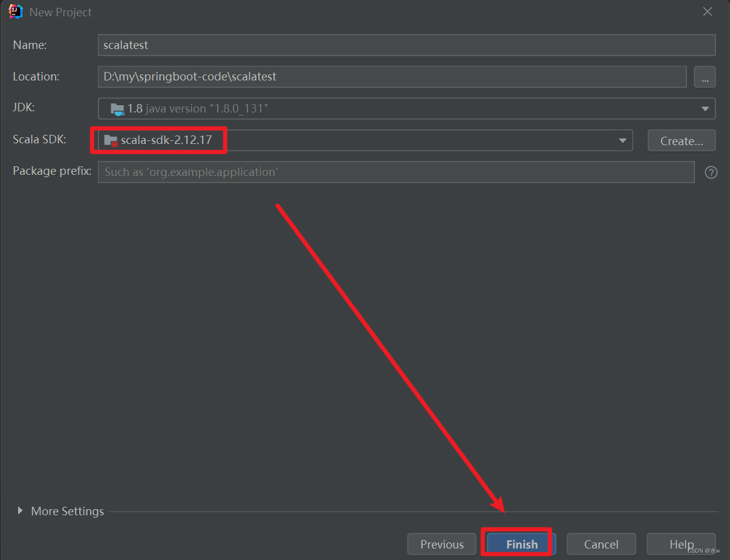Go back with the Previous button
The image size is (730, 560).
coord(442,544)
